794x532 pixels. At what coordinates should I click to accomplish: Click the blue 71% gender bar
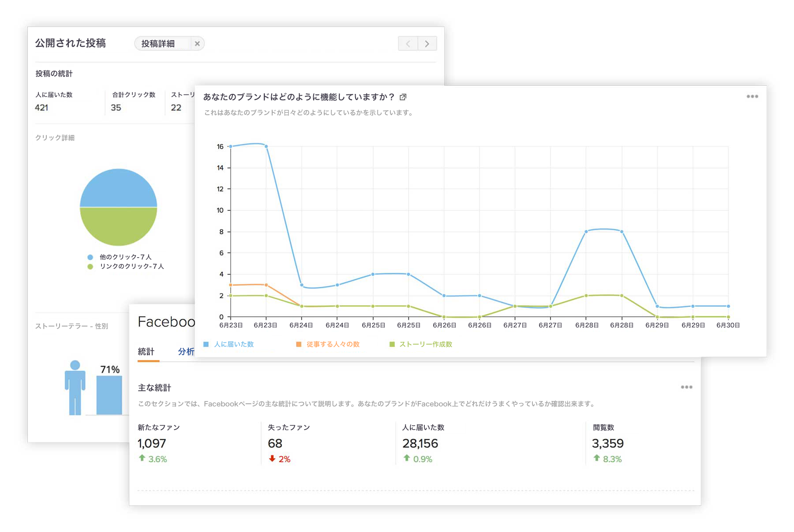(109, 395)
